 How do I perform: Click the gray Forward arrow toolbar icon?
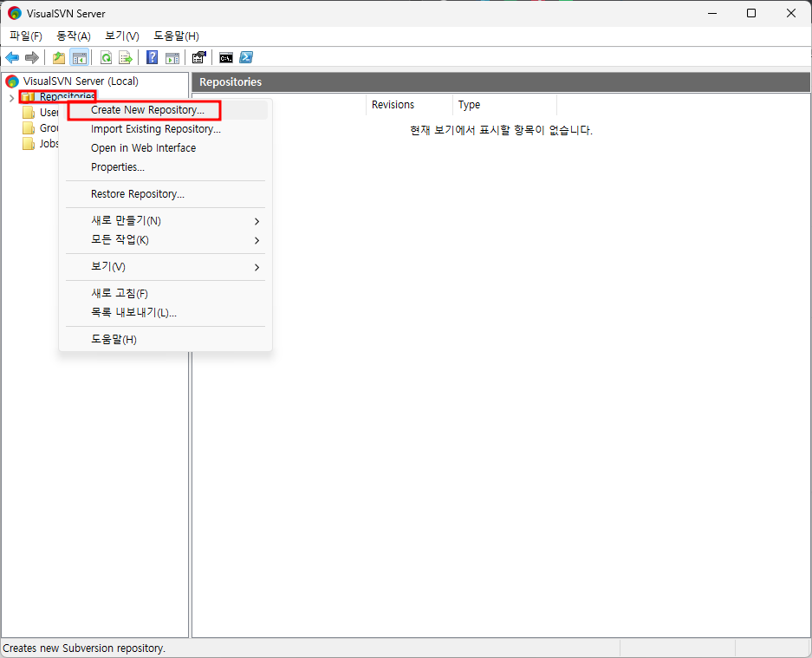pos(32,57)
